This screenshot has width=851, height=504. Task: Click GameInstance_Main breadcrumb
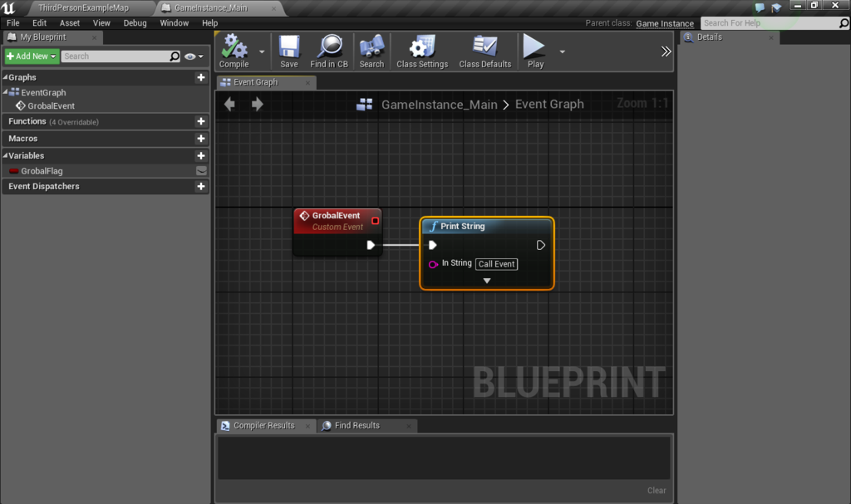(439, 104)
